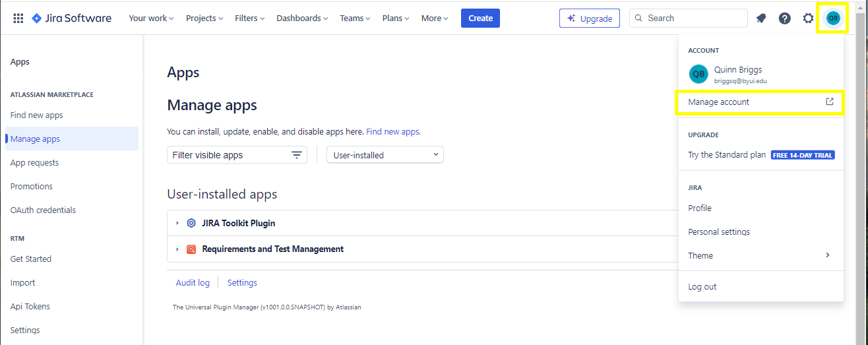Image resolution: width=868 pixels, height=345 pixels.
Task: Open the Audit log link
Action: [x=193, y=283]
